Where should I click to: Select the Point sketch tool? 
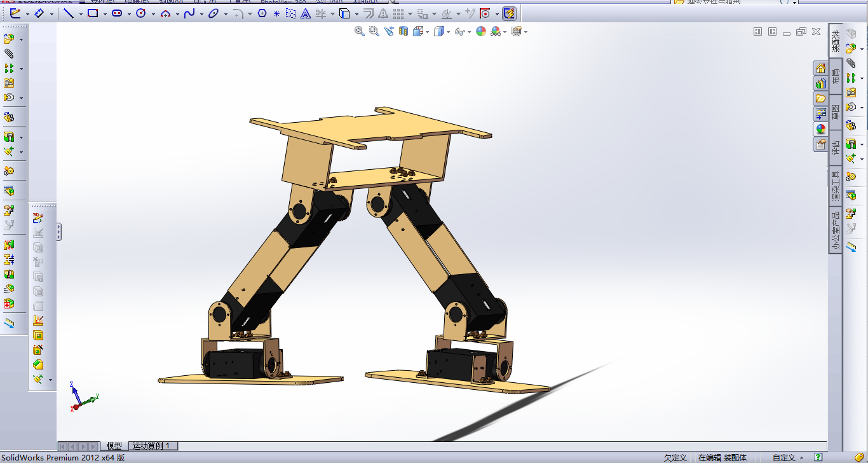click(x=276, y=13)
